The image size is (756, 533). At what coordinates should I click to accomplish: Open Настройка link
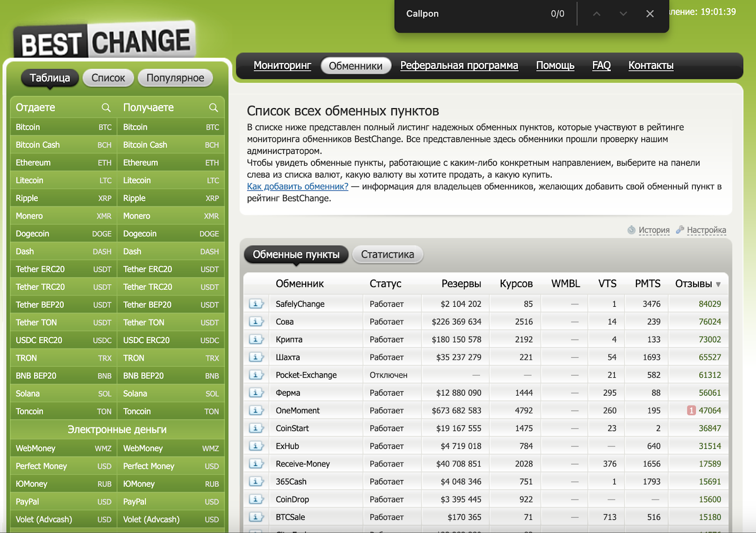[x=706, y=230]
